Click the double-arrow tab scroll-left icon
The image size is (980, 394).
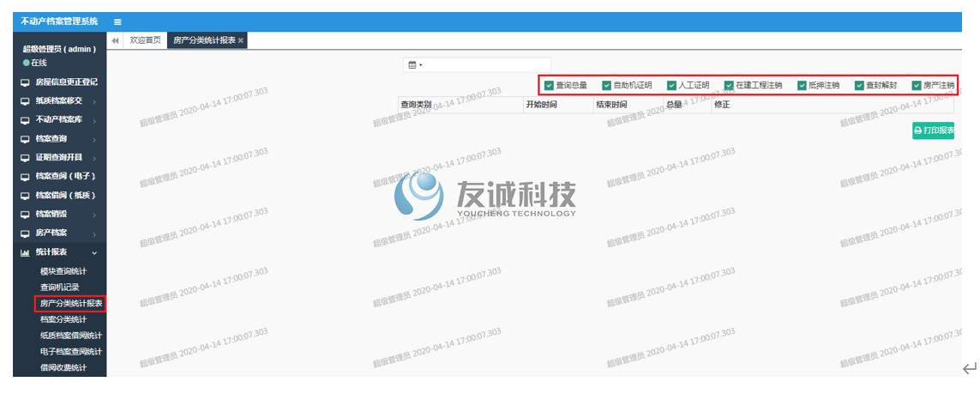click(x=115, y=40)
